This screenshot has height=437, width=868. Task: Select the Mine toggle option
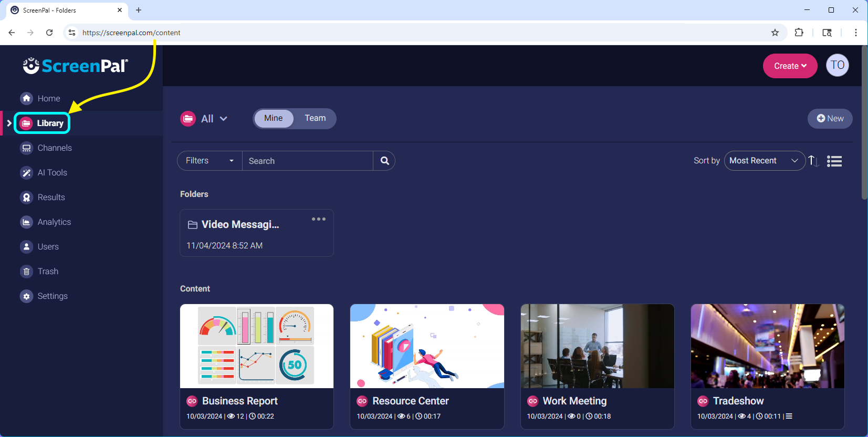point(274,118)
